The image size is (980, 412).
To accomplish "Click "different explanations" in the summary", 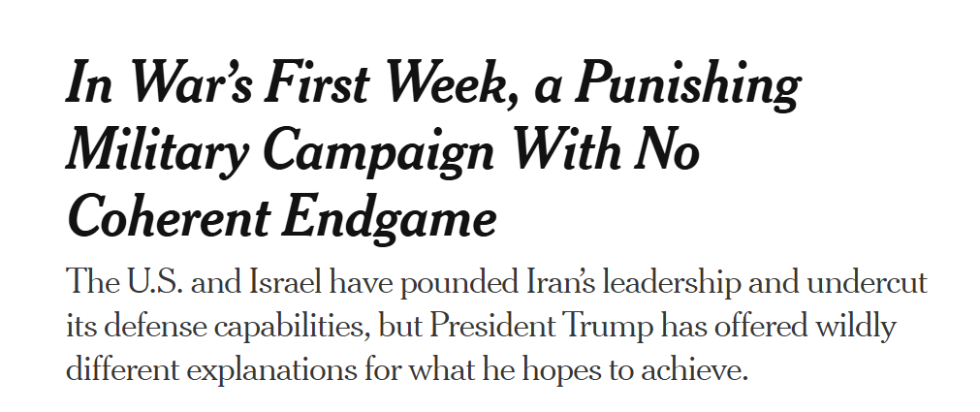I will pos(196,369).
